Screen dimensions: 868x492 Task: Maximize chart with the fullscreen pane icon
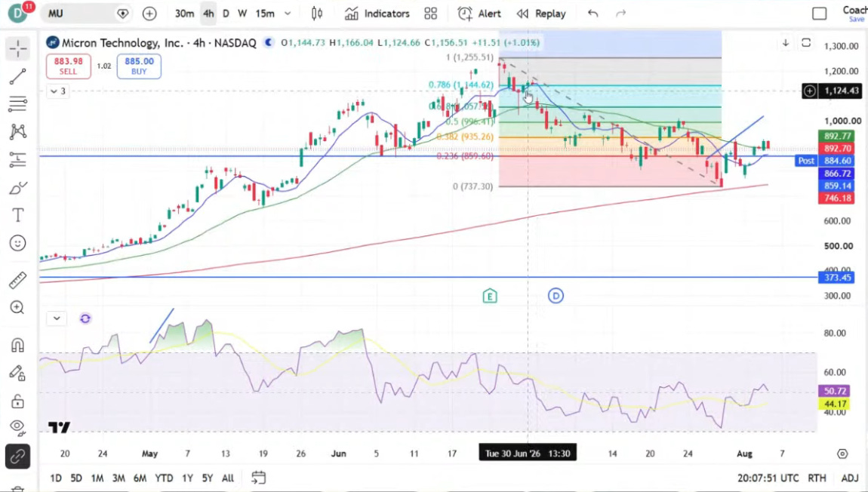coord(806,42)
